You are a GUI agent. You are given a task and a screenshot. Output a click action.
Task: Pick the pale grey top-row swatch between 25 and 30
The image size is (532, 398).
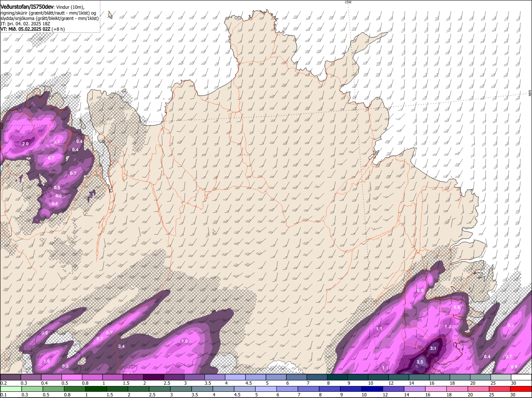[x=501, y=377]
